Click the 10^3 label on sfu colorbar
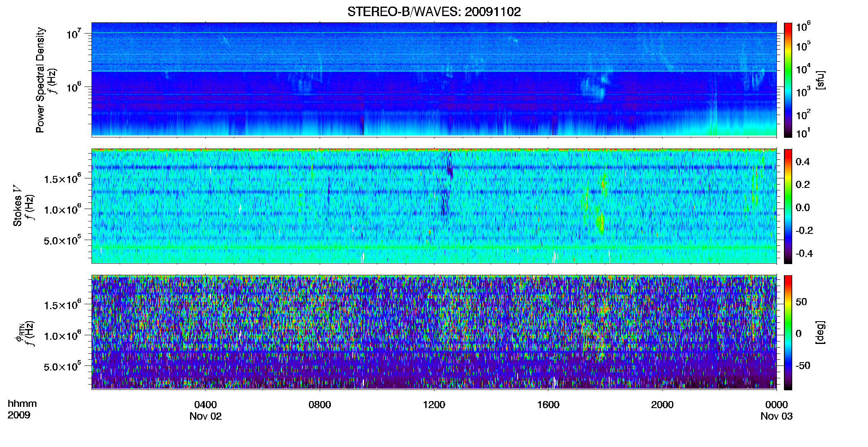This screenshot has width=868, height=447. [803, 92]
